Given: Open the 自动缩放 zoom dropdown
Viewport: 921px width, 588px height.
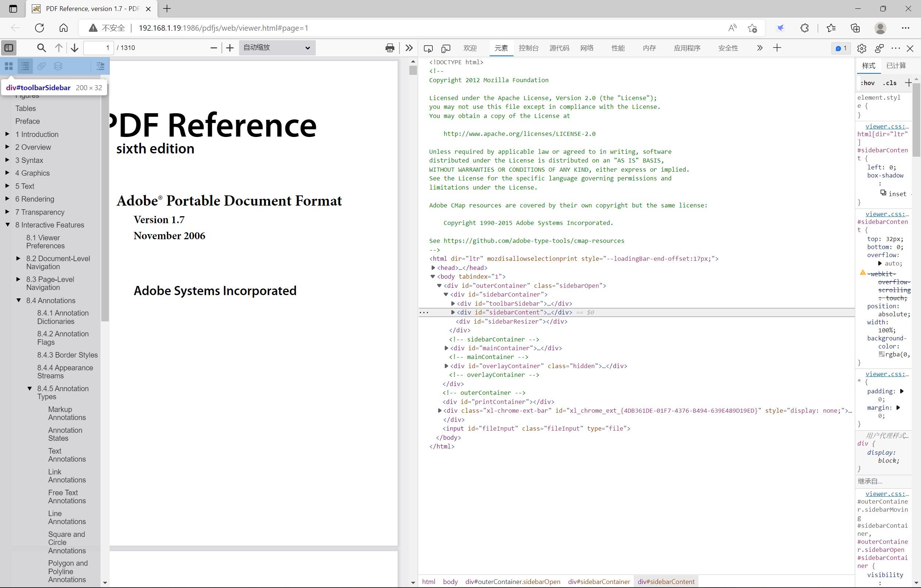Looking at the screenshot, I should 277,48.
